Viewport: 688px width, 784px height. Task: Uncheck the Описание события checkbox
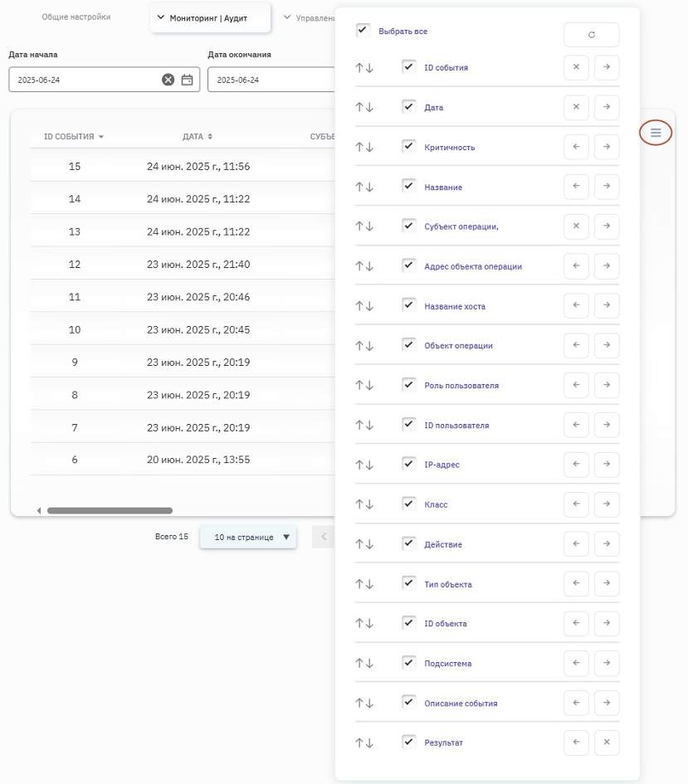tap(408, 702)
